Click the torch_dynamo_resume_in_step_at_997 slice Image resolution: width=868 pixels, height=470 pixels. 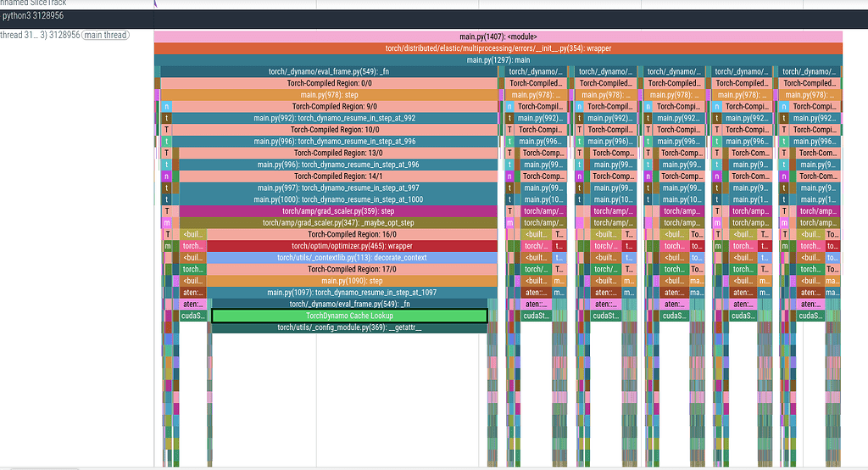tap(337, 187)
